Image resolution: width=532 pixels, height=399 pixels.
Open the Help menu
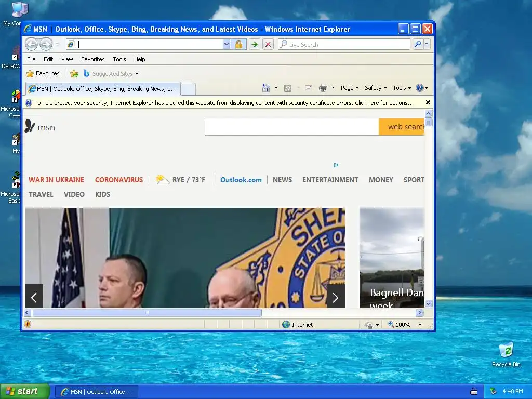pos(139,59)
